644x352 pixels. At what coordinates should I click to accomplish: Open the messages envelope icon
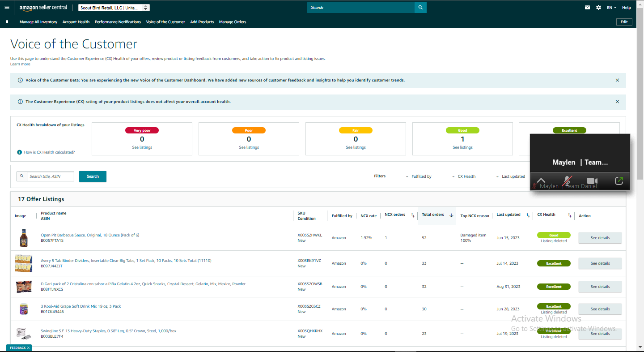(588, 8)
